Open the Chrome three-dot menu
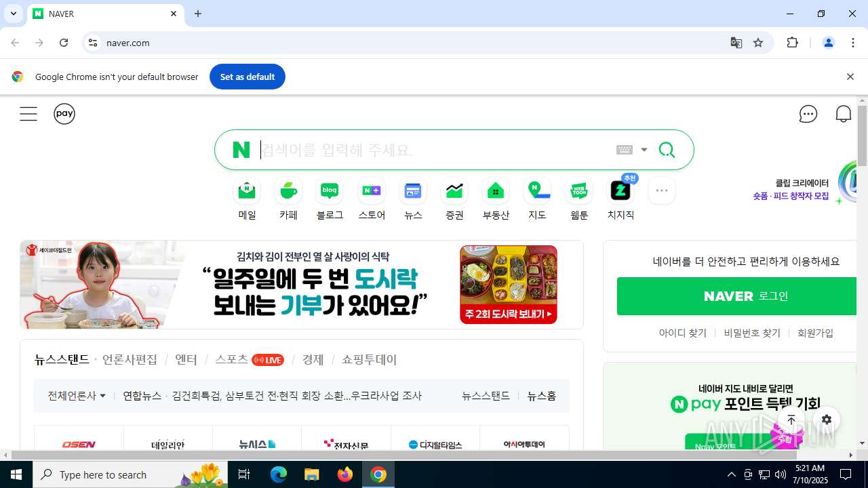 tap(853, 43)
